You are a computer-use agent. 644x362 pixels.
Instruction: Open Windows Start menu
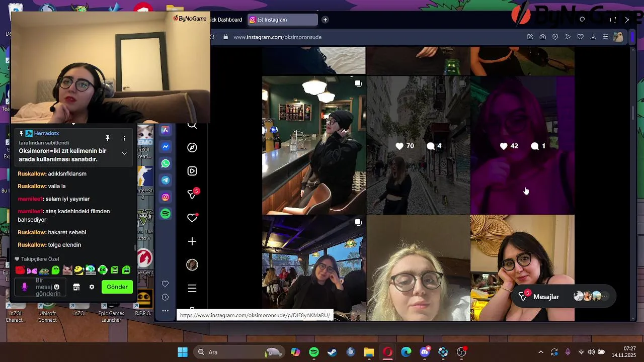click(182, 352)
